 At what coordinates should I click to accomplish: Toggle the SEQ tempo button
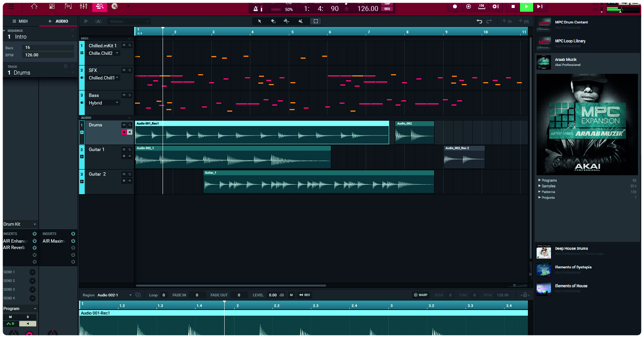click(387, 9)
